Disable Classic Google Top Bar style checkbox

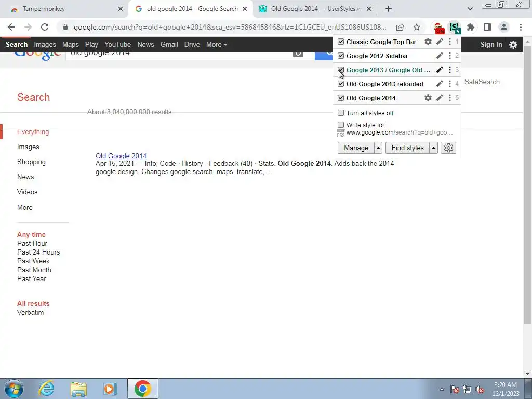(x=341, y=42)
